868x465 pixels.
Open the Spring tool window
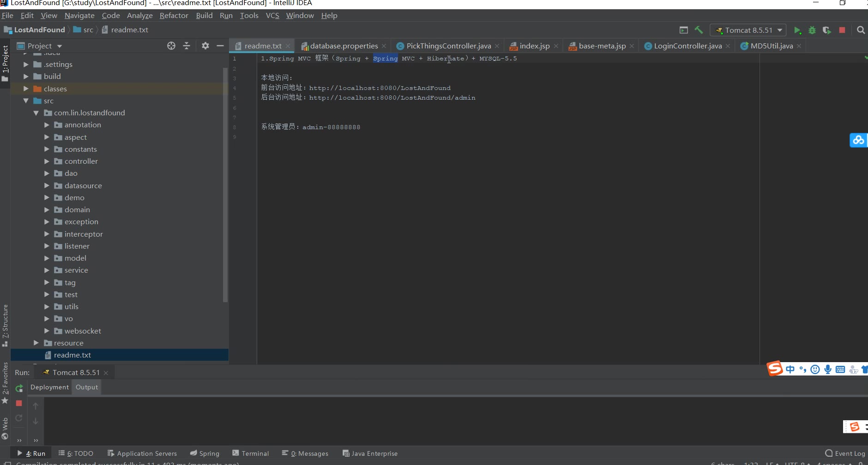(205, 453)
